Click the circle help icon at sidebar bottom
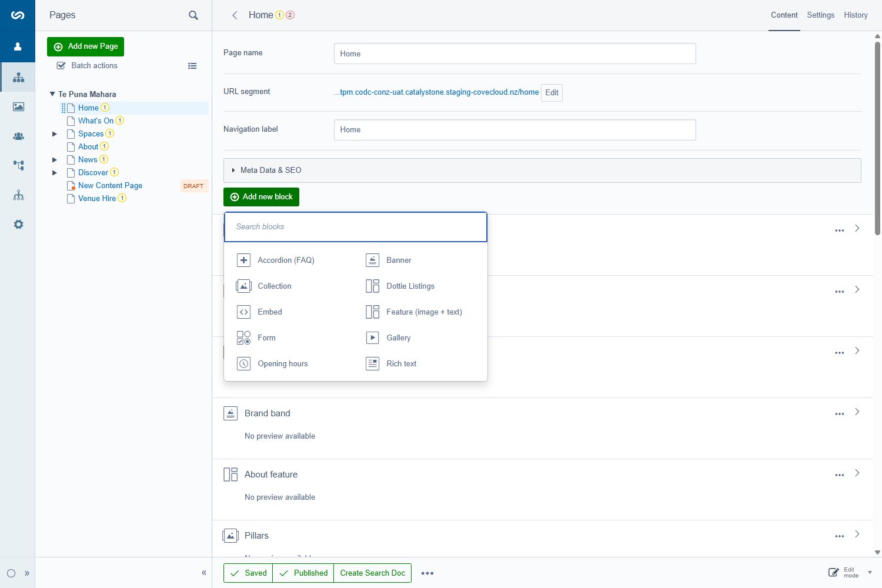 (x=11, y=573)
